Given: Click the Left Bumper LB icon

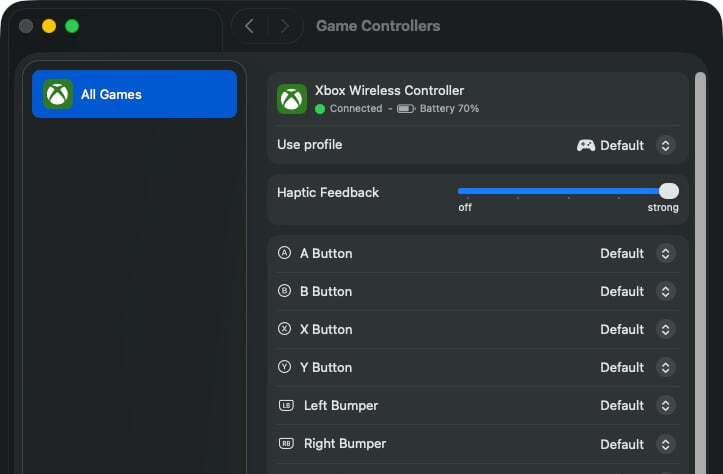Looking at the screenshot, I should click(286, 405).
